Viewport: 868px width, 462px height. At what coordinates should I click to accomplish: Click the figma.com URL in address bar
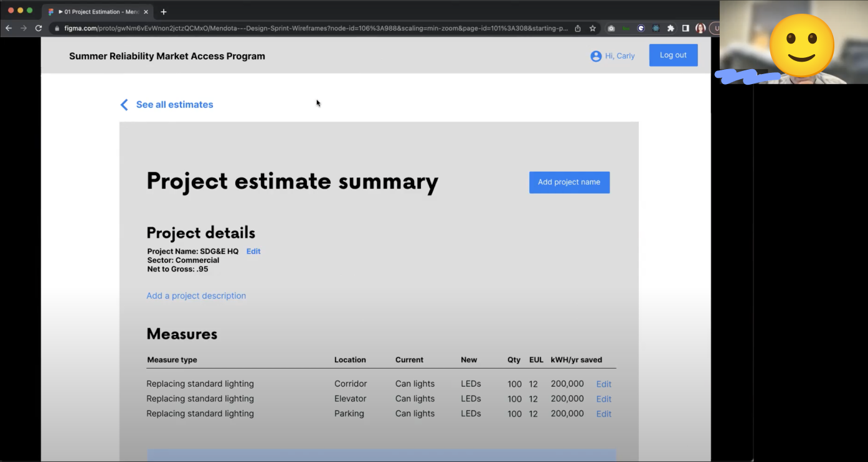(316, 29)
